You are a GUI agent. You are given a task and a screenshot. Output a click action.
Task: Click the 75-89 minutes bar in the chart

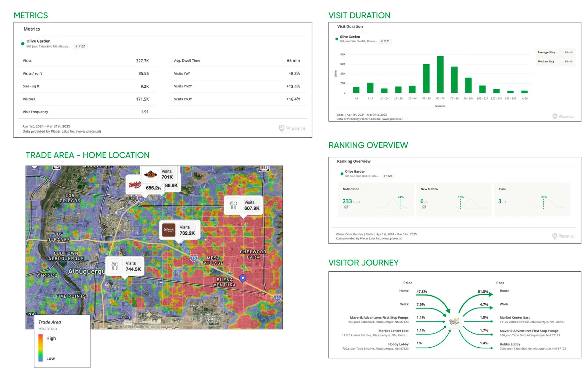(454, 80)
